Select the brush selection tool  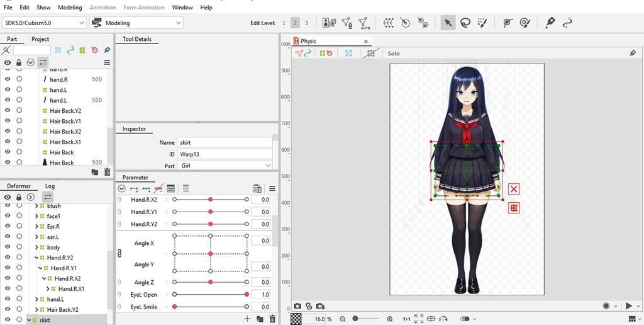click(x=482, y=23)
